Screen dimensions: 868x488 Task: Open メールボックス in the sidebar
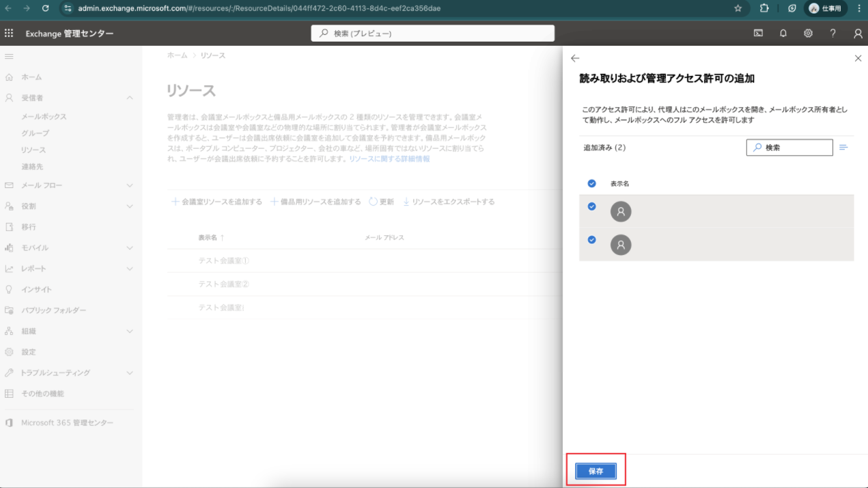44,117
